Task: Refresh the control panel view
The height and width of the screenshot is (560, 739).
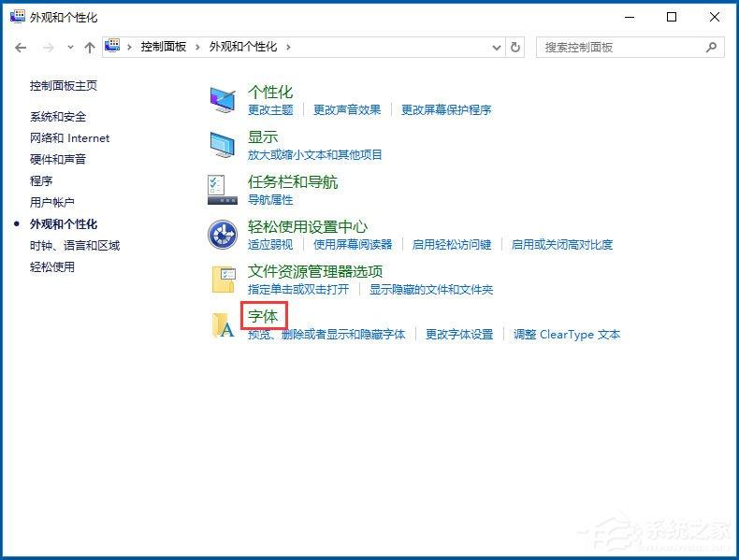Action: (515, 47)
